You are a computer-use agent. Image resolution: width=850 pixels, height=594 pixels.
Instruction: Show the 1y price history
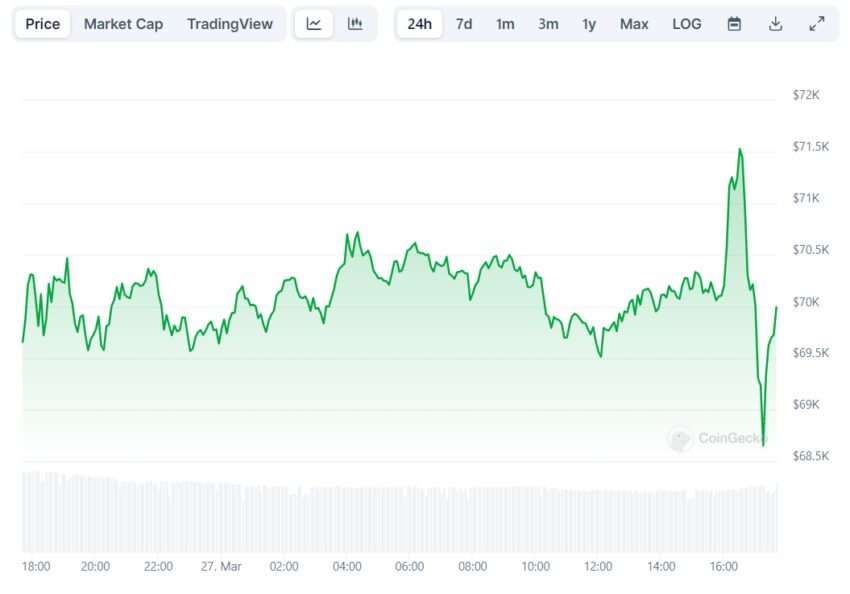pos(589,24)
